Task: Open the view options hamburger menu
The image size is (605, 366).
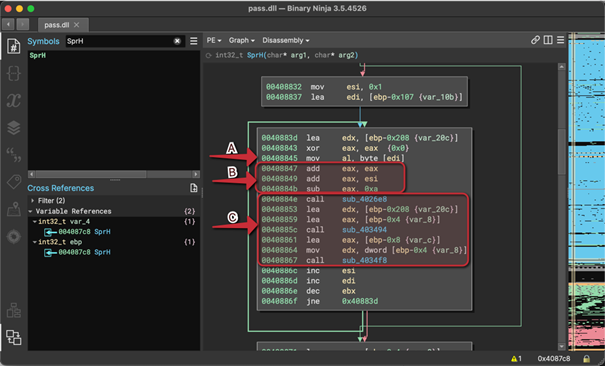Action: point(560,40)
